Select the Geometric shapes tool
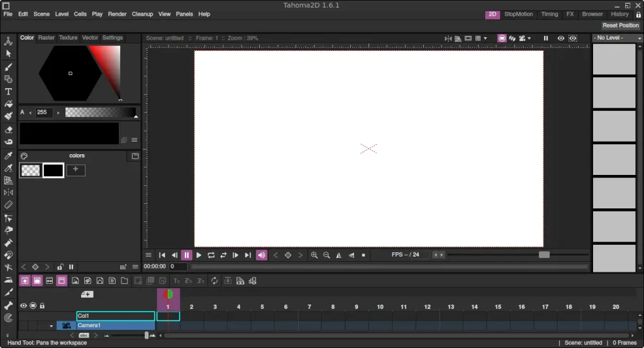This screenshot has height=348, width=644. point(8,79)
